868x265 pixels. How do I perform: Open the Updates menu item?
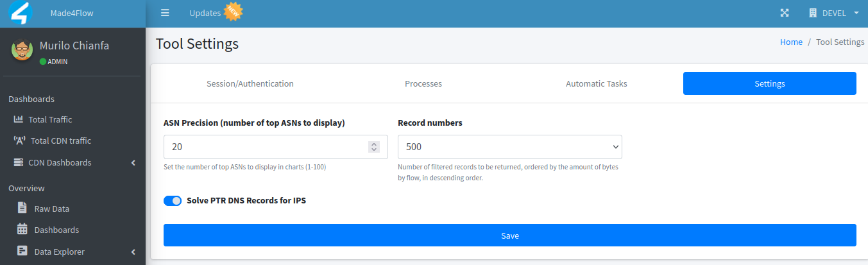coord(204,13)
